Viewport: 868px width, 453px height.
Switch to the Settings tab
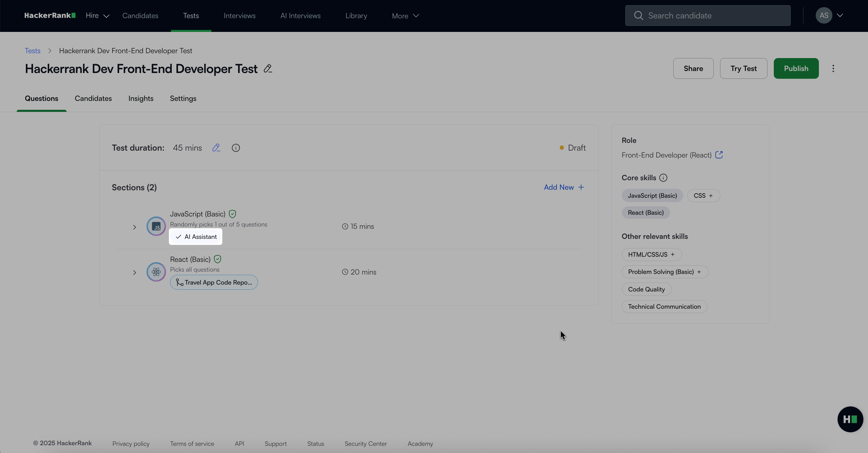(x=183, y=99)
